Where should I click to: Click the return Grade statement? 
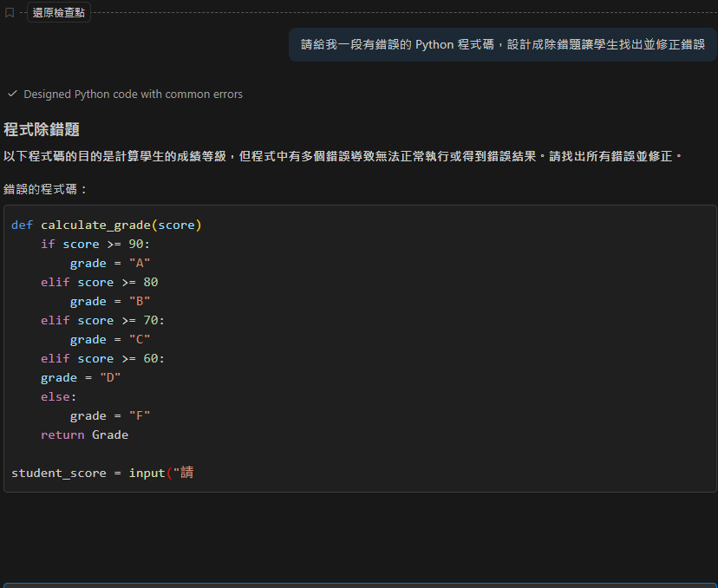click(x=84, y=435)
